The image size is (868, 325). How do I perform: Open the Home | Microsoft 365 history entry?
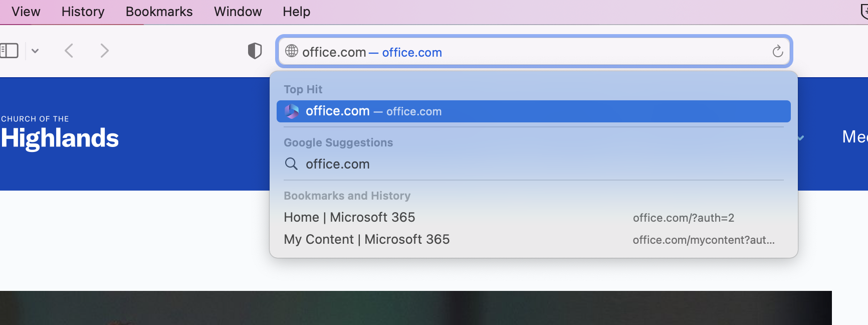[x=349, y=217]
